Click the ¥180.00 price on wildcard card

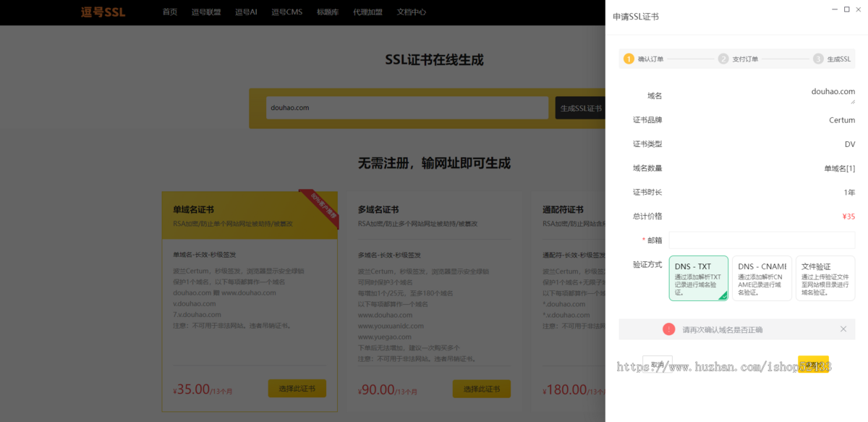pos(564,389)
